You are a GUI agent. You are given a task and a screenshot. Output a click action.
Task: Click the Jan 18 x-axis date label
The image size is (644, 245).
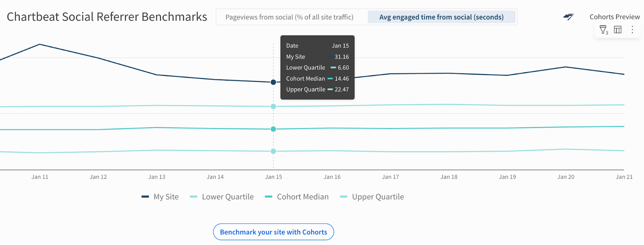(449, 177)
